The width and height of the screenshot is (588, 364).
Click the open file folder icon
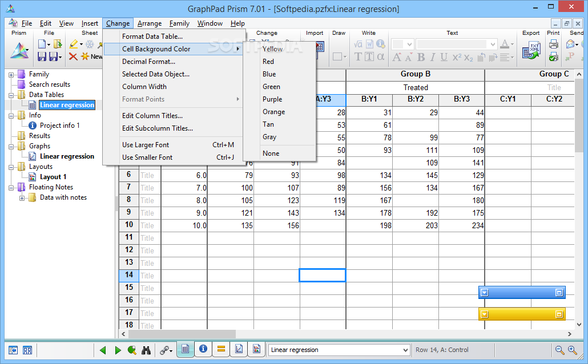click(x=58, y=45)
